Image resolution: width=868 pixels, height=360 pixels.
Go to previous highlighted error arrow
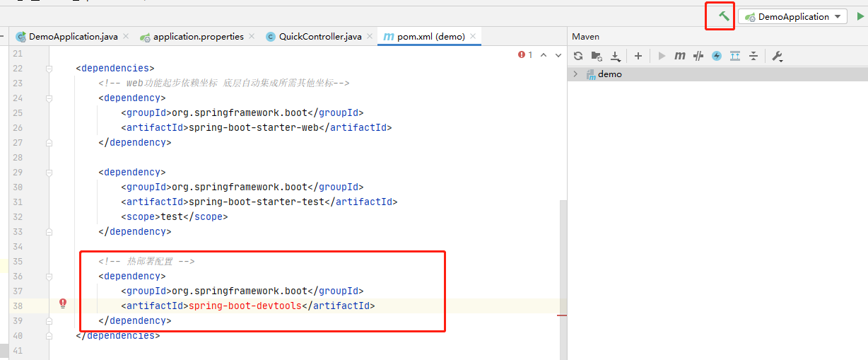tap(544, 54)
